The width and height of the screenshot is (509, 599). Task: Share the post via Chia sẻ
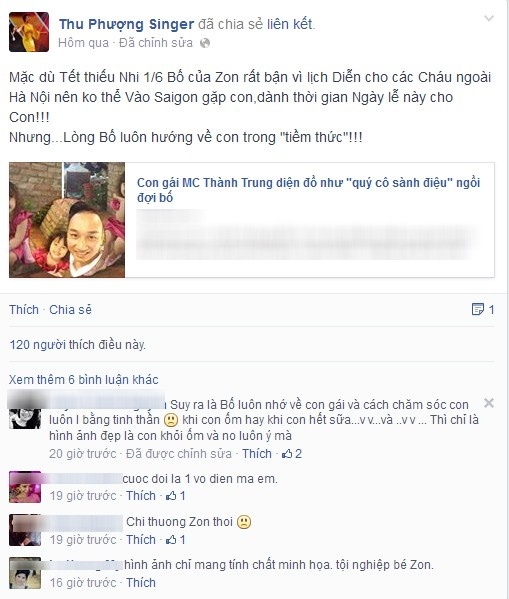click(x=71, y=309)
